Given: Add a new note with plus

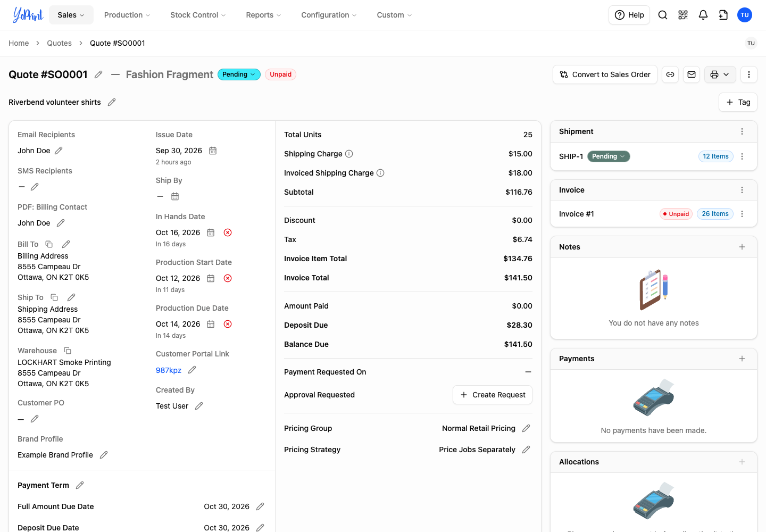Looking at the screenshot, I should (742, 247).
